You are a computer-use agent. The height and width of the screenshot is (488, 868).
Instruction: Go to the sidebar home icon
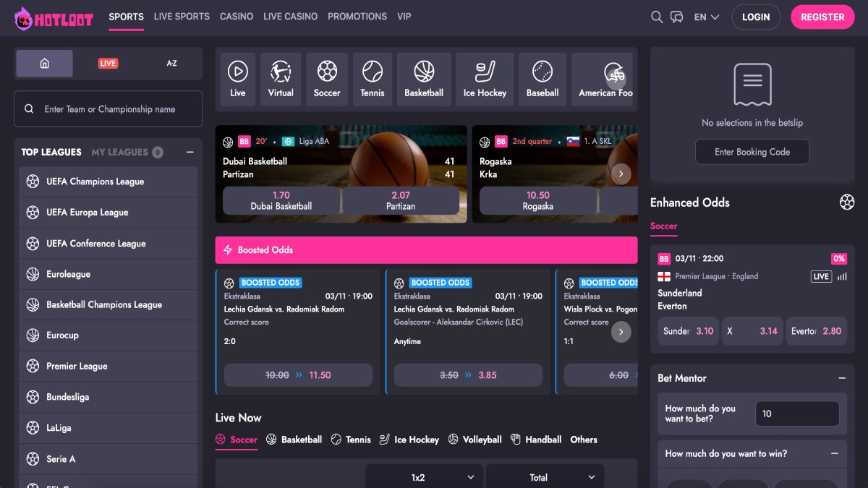click(x=45, y=64)
